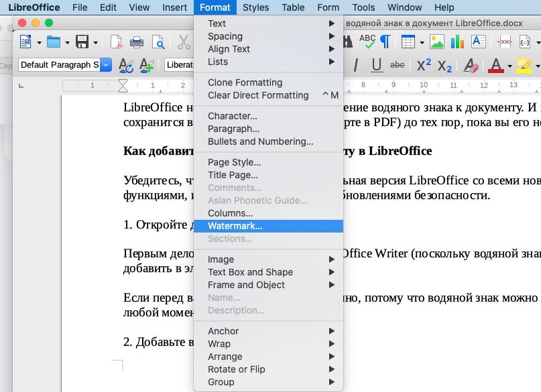Viewport: 541px width, 392px height.
Task: Toggle Subscript formatting
Action: click(444, 66)
